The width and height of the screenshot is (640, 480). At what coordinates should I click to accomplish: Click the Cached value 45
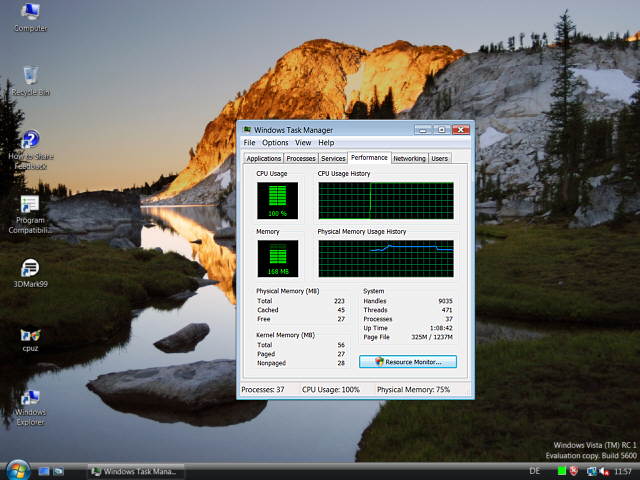point(341,310)
